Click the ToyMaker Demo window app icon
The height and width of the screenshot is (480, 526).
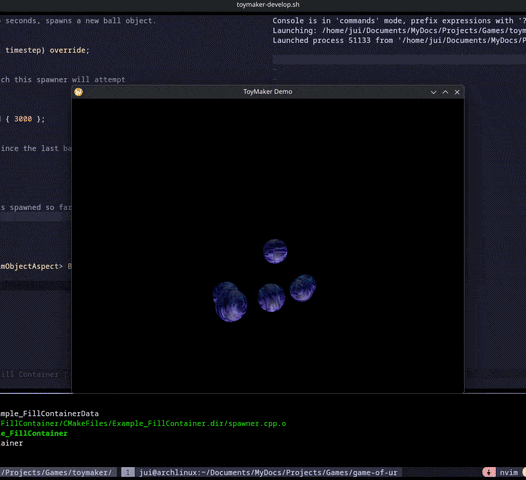tap(78, 92)
